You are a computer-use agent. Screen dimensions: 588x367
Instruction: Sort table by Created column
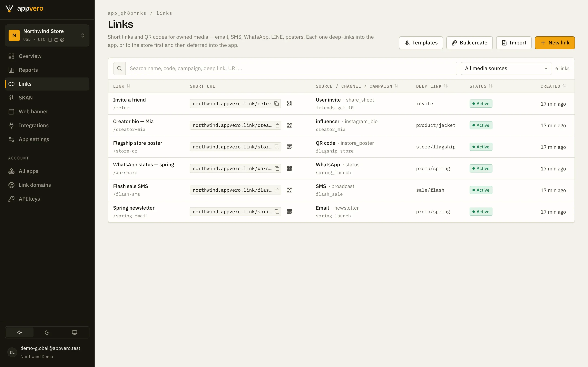coord(553,86)
